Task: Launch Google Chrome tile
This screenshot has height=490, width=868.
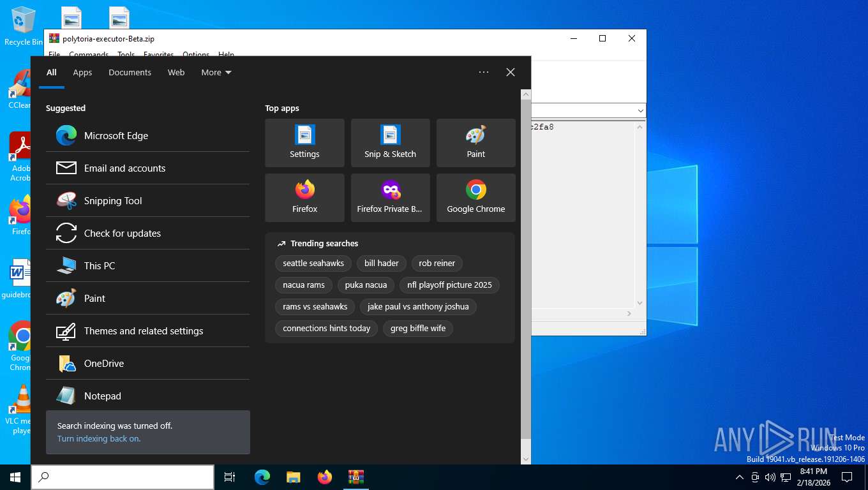Action: 475,198
